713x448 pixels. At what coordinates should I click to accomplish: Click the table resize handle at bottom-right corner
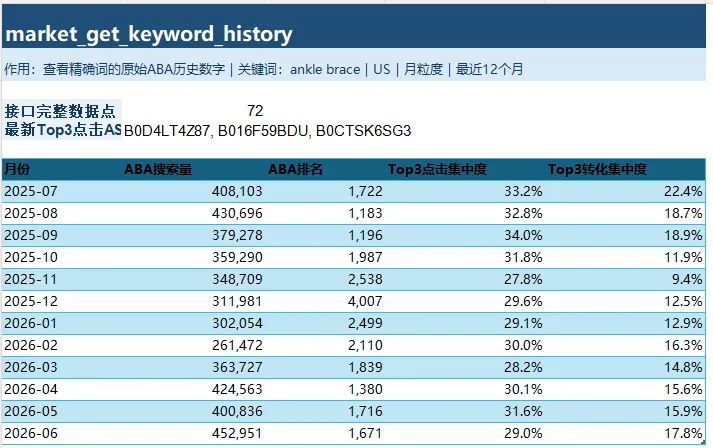703,442
